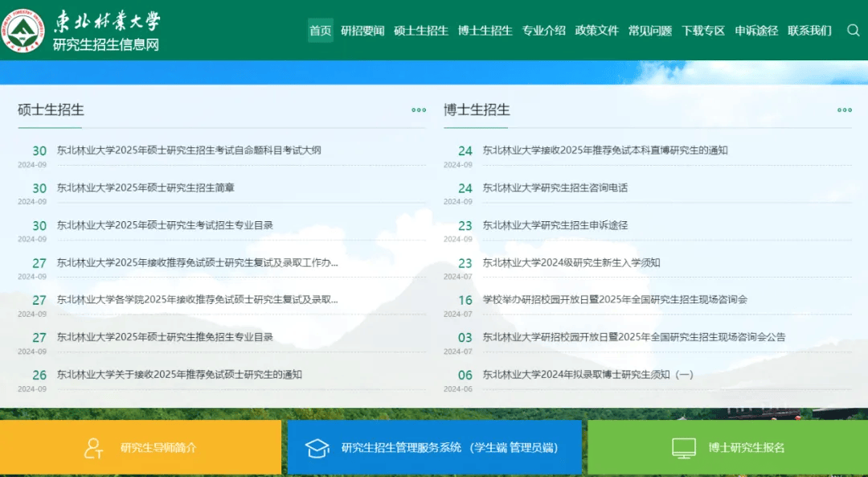Click the person icon in 研究生导师简介 banner

point(93,447)
